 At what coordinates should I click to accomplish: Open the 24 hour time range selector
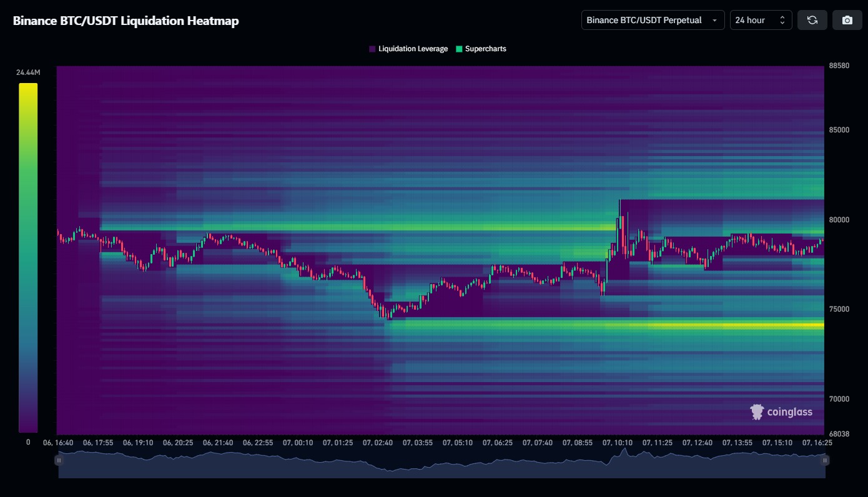tap(761, 20)
